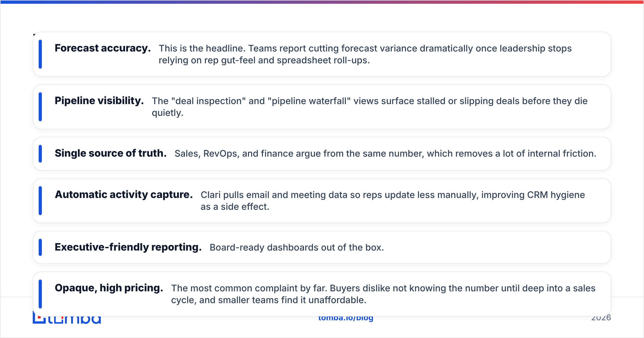Viewport: 644px width, 338px height.
Task: Select the Single source of truth card
Action: pyautogui.click(x=322, y=154)
